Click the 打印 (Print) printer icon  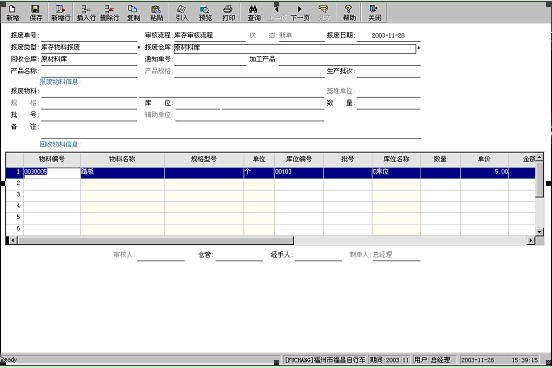pos(228,13)
